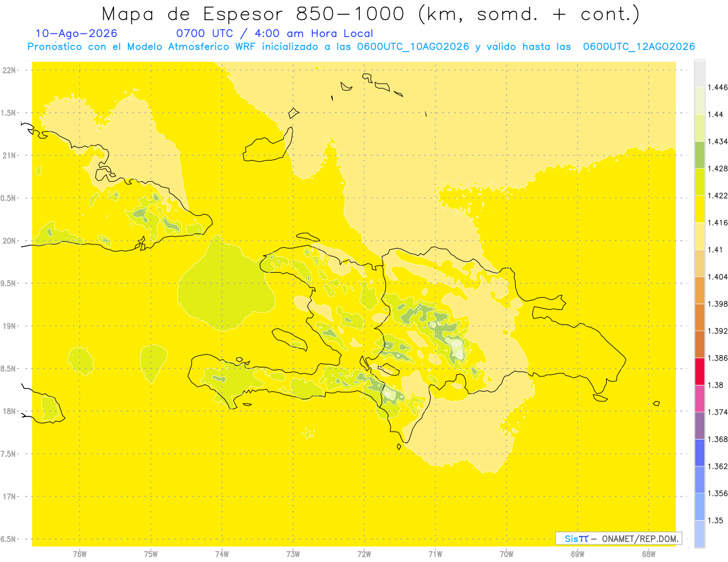
Task: Click the latitude label '8.5N'
Action: (x=9, y=369)
